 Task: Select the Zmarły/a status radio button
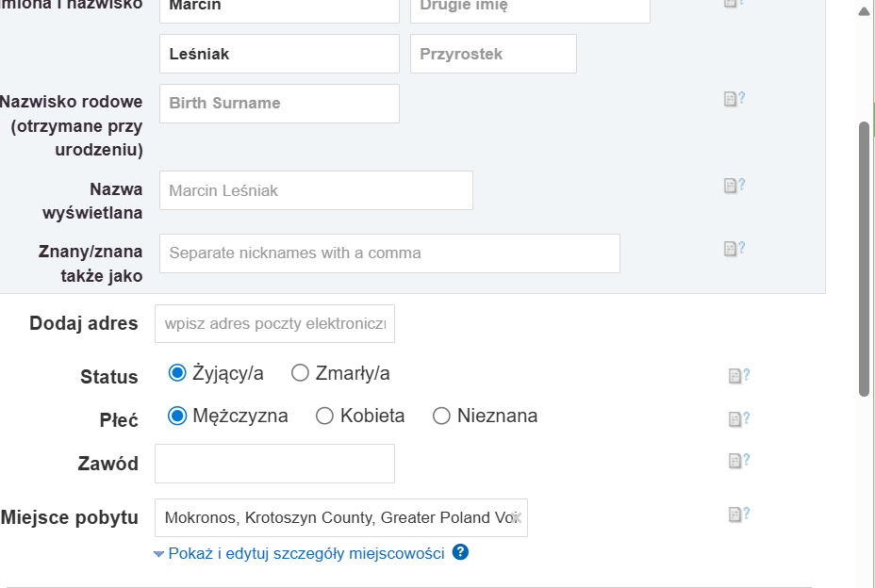(x=301, y=373)
